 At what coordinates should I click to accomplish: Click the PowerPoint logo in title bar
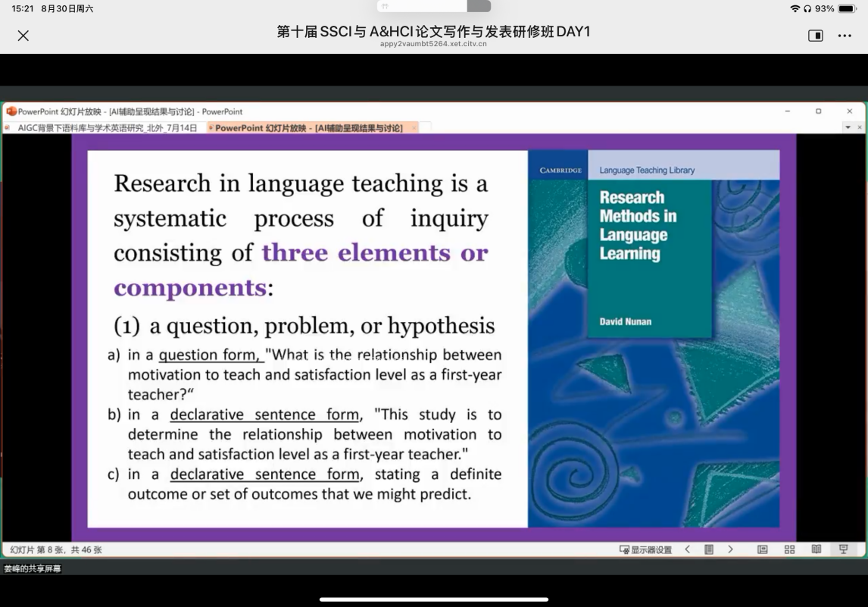pyautogui.click(x=11, y=111)
